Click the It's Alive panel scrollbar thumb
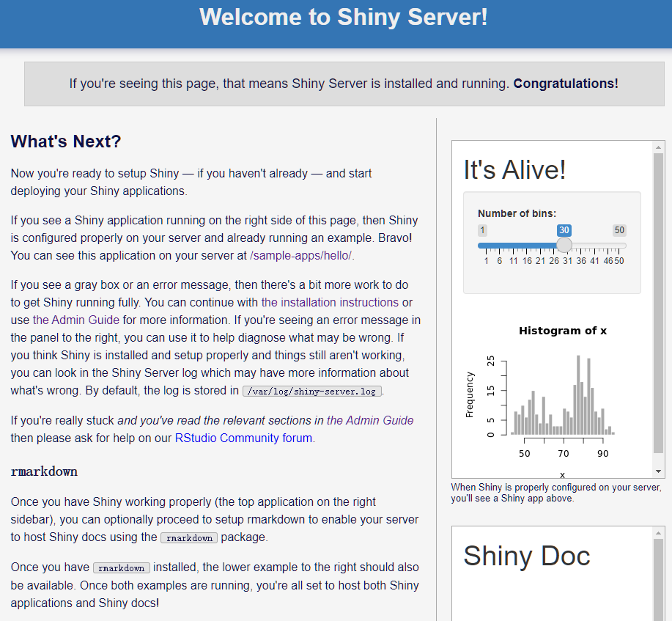 click(x=658, y=303)
